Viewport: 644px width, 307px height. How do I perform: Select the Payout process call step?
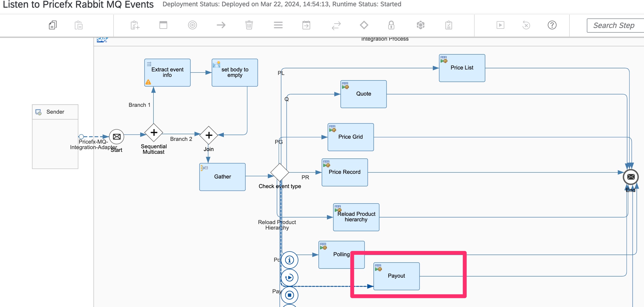coord(396,276)
